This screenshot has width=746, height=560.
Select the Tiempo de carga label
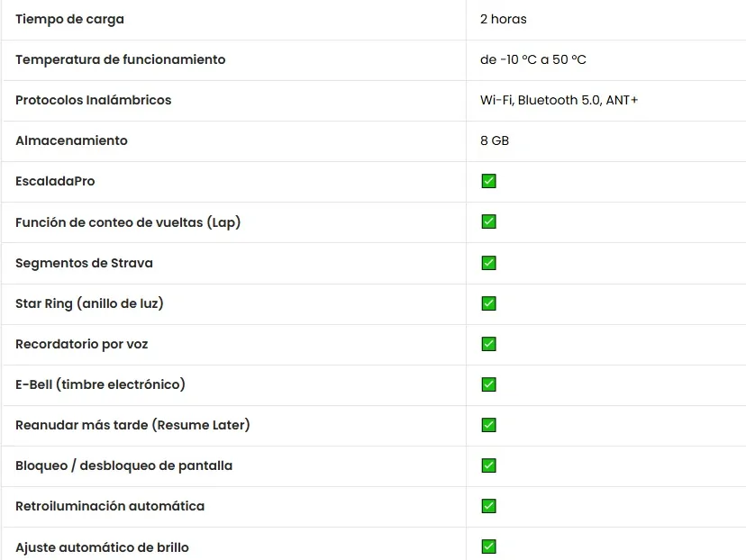coord(69,20)
